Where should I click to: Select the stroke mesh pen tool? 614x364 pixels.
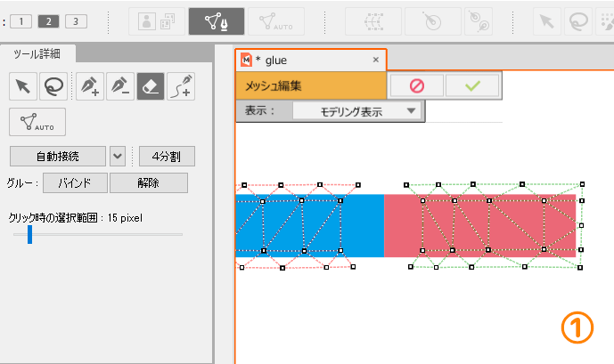tap(181, 86)
